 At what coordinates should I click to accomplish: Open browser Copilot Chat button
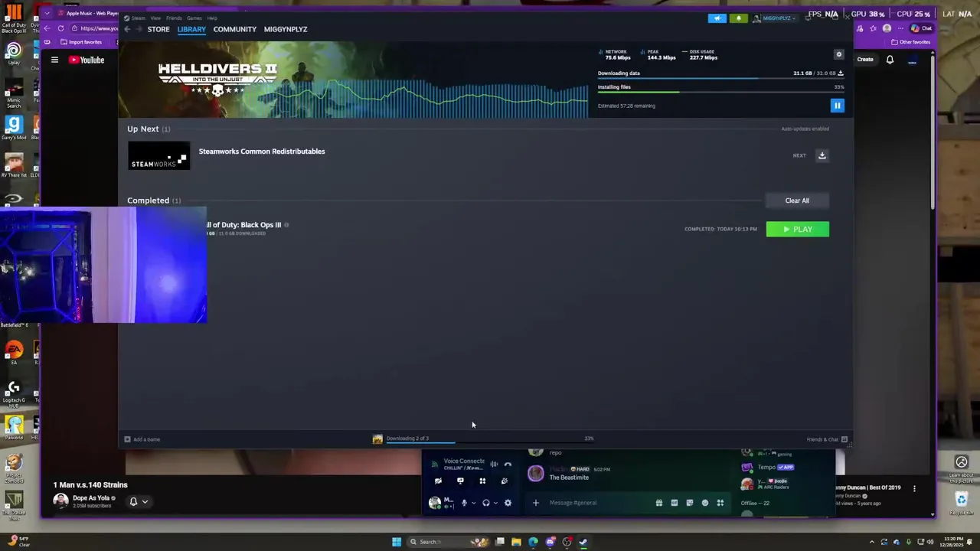tap(921, 28)
